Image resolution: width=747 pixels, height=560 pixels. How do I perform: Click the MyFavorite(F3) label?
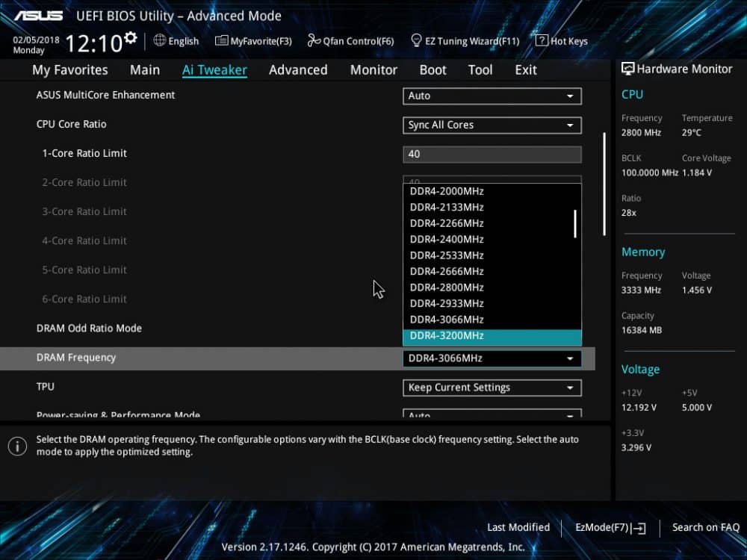[261, 41]
